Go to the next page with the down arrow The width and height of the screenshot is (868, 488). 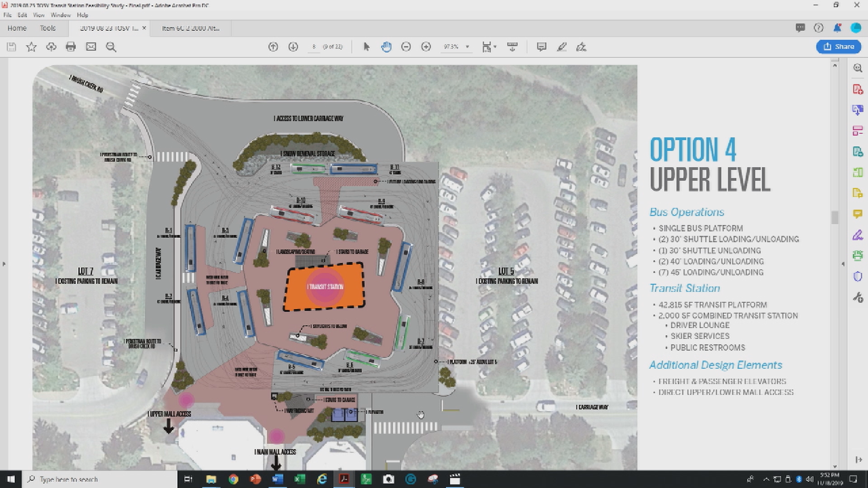tap(293, 47)
